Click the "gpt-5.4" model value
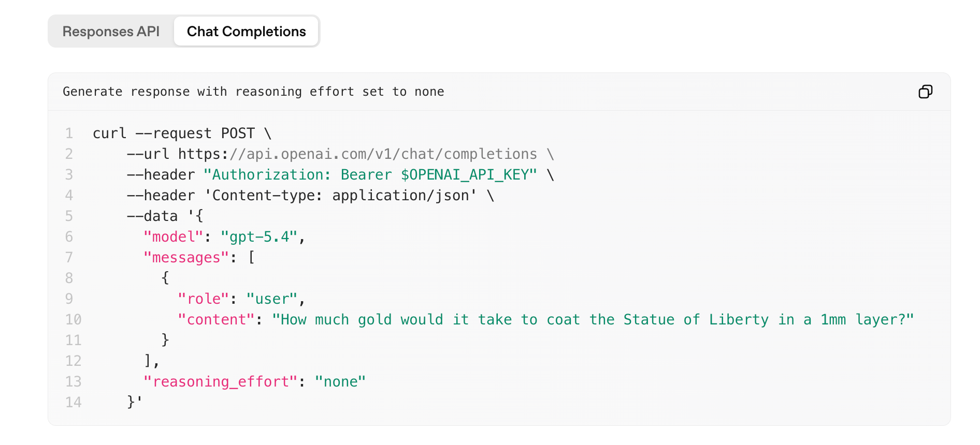This screenshot has width=980, height=445. pyautogui.click(x=259, y=237)
